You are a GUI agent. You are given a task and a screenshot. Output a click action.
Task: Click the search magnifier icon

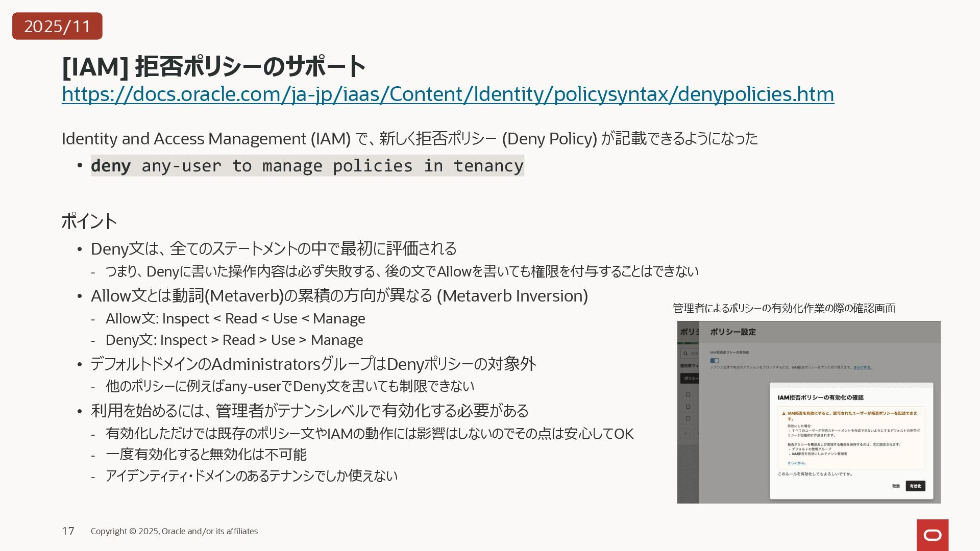click(685, 354)
